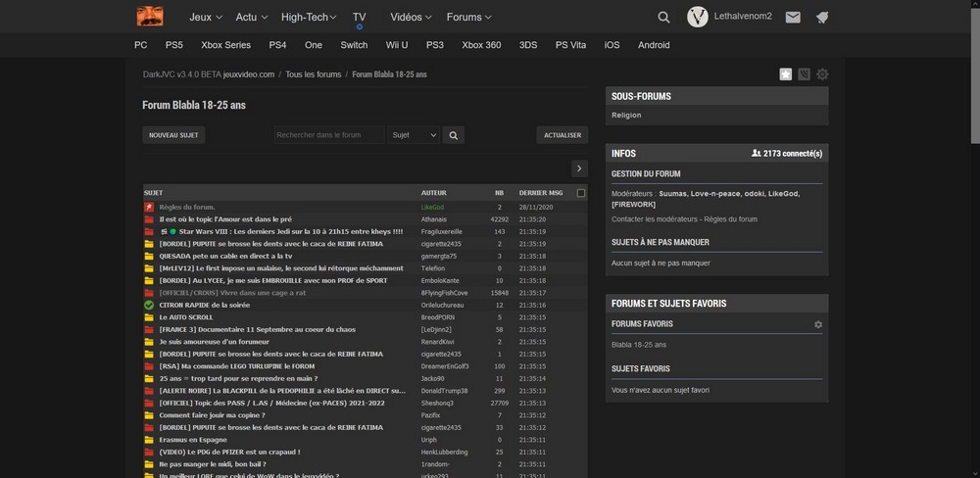Viewport: 980px width, 478px height.
Task: Open the Sujet search type dropdown
Action: pos(413,135)
